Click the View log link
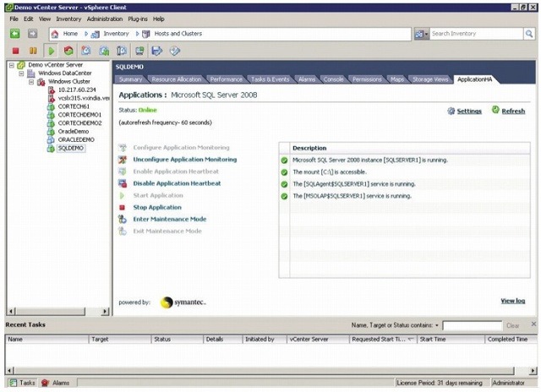Image resolution: width=541 pixels, height=392 pixels. click(x=513, y=301)
